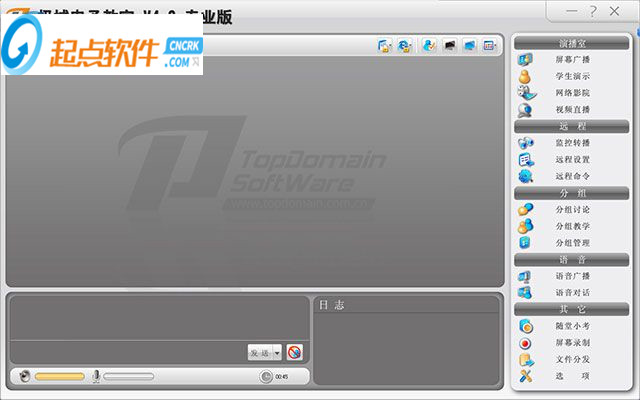Run 远程命令 remote command

[571, 176]
